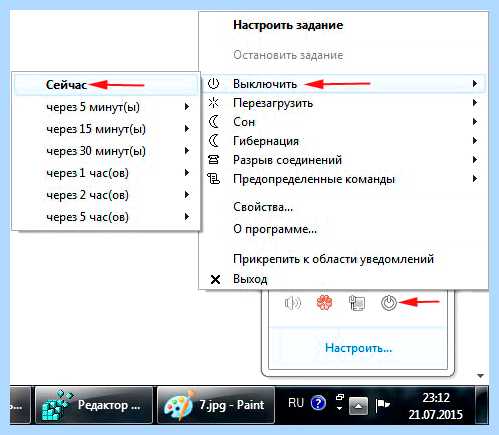The image size is (499, 435).
Task: Expand submenu arrow of Разрыв соединений
Action: coord(475,159)
